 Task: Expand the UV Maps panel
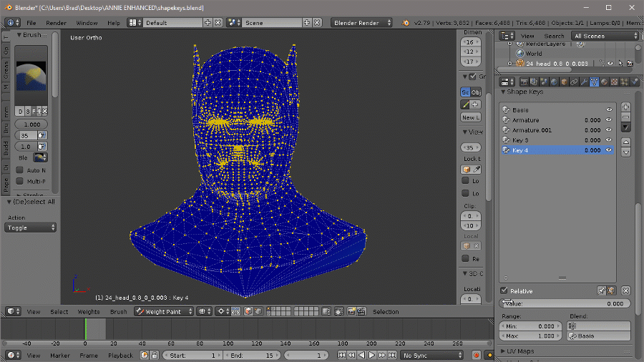coord(520,351)
